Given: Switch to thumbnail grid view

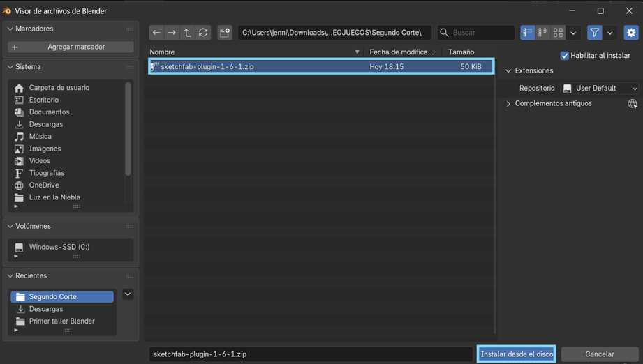Looking at the screenshot, I should coord(558,33).
